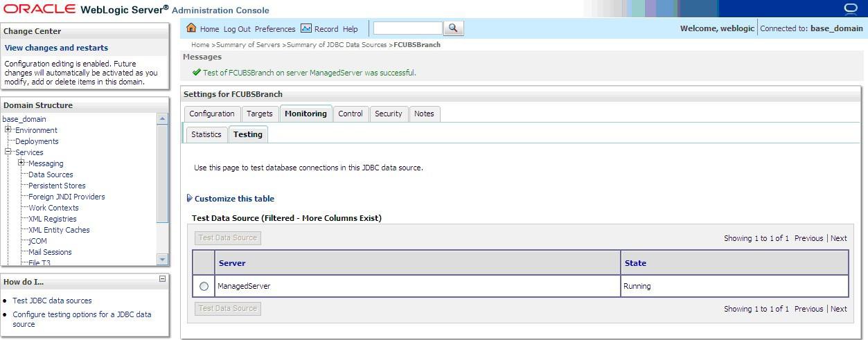Image resolution: width=868 pixels, height=340 pixels.
Task: Select the Monitoring tab
Action: 305,114
